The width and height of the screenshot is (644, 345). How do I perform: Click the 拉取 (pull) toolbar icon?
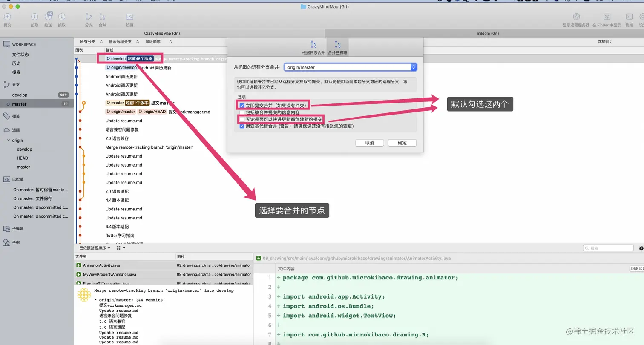pos(34,17)
